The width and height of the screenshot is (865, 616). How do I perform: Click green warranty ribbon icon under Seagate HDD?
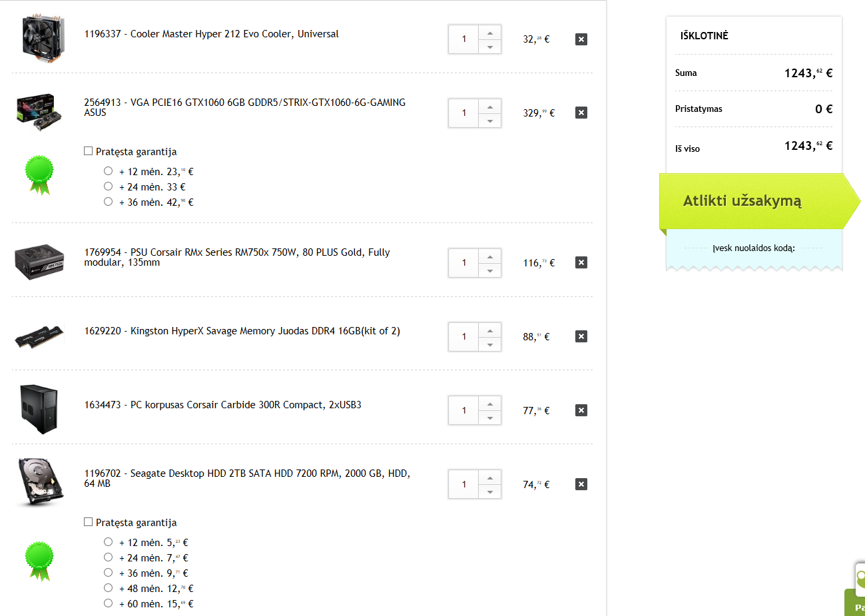pyautogui.click(x=39, y=561)
